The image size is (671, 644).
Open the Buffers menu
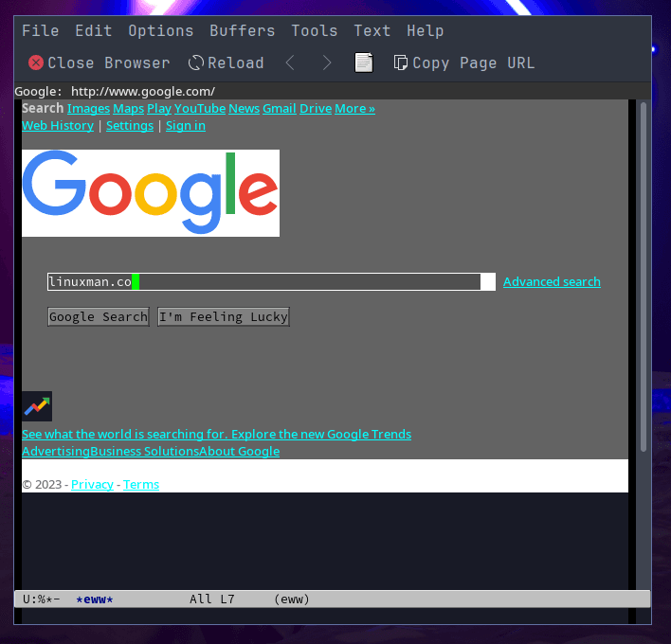[x=243, y=31]
